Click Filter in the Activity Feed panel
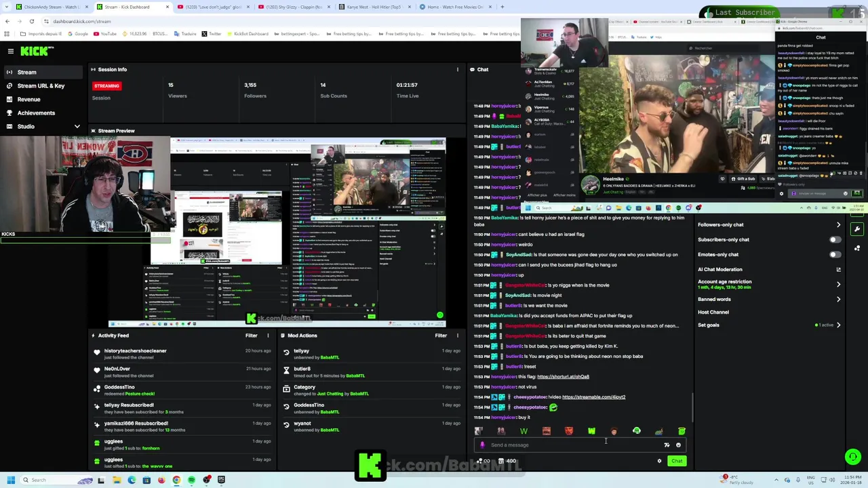The width and height of the screenshot is (868, 488). [251, 335]
